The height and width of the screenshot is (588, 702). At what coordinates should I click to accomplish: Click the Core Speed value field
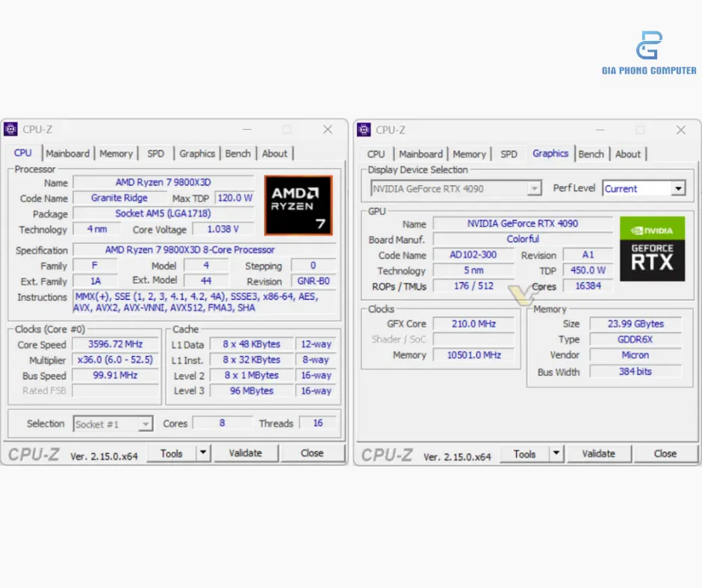pos(115,345)
